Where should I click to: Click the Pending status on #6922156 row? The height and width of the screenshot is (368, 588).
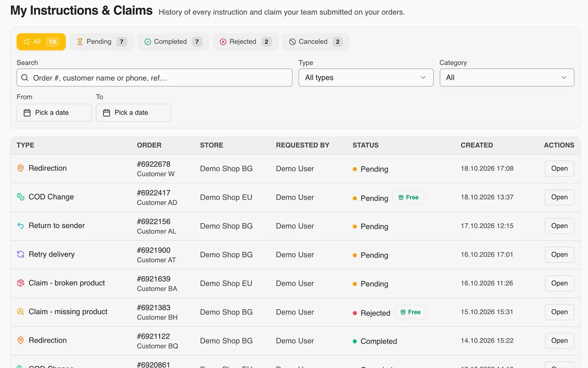tap(370, 227)
